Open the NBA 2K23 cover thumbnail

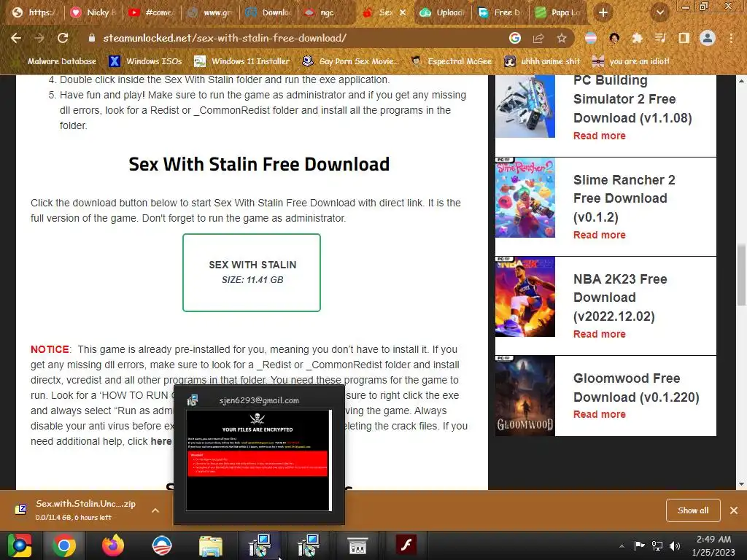click(x=525, y=297)
